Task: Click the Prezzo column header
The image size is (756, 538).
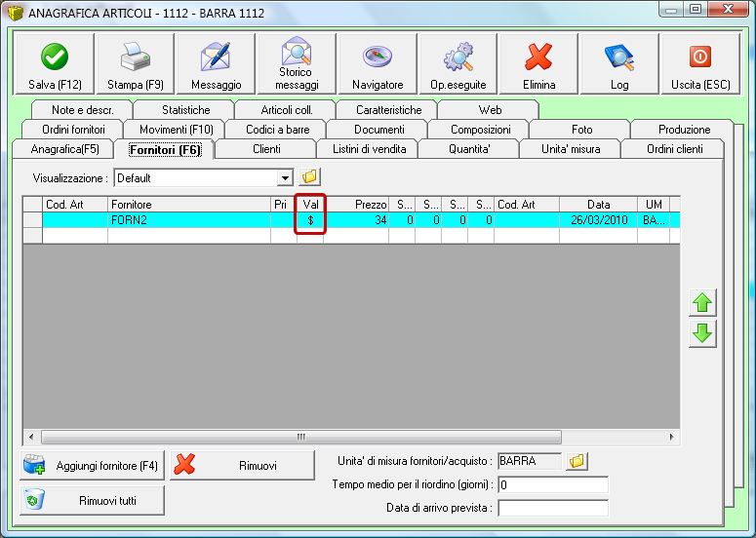Action: [356, 205]
